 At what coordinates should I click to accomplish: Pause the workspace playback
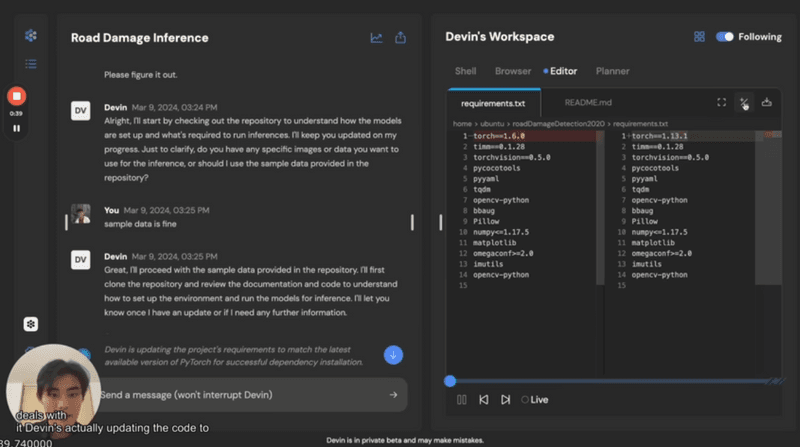tap(461, 399)
